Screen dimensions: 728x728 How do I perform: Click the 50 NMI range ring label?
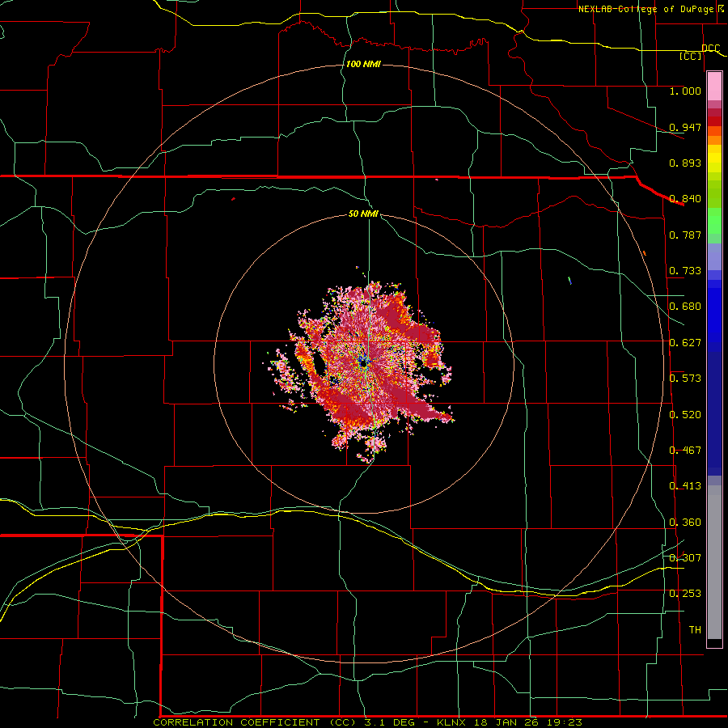[x=363, y=214]
